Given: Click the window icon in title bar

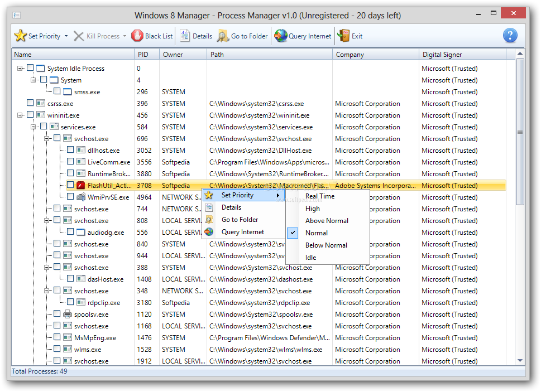Looking at the screenshot, I should click(x=17, y=15).
